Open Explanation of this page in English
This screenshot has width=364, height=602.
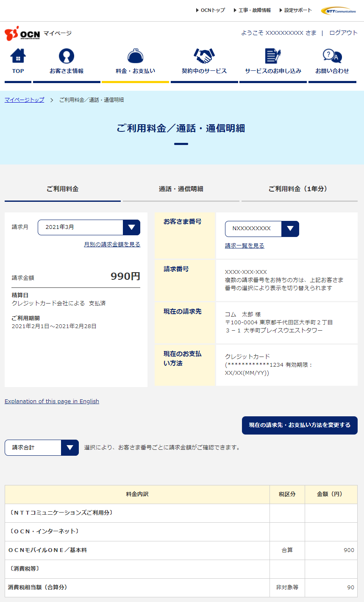pyautogui.click(x=52, y=401)
